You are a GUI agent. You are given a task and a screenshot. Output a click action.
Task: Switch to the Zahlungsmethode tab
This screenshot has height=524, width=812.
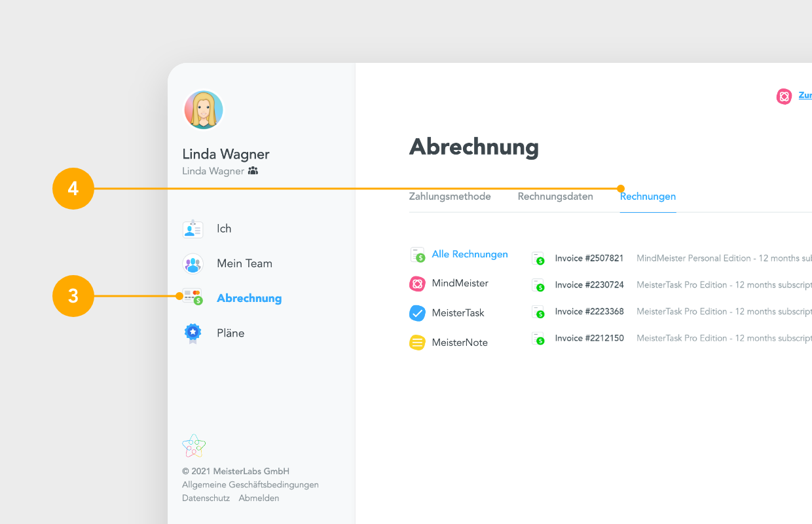[450, 196]
